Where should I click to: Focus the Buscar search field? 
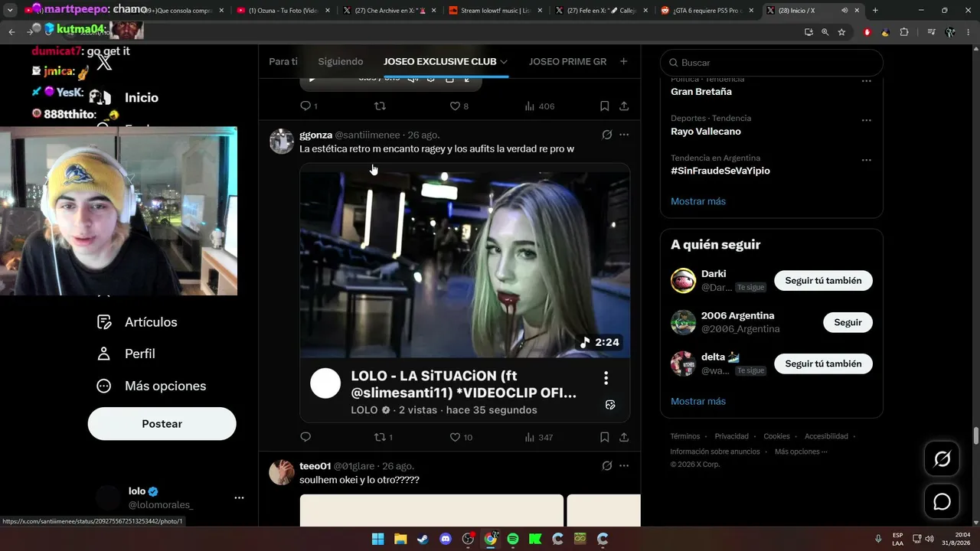pos(772,63)
